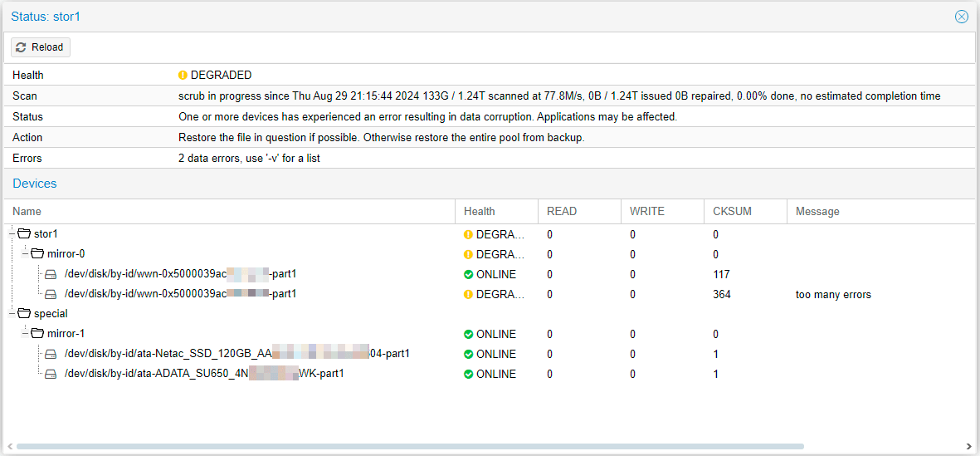Image resolution: width=980 pixels, height=456 pixels.
Task: Click green check icon in mirror-1 row
Action: 468,334
